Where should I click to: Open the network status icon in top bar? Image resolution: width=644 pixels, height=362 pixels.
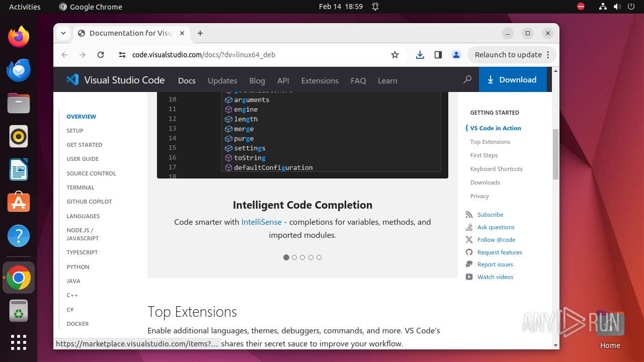point(603,7)
